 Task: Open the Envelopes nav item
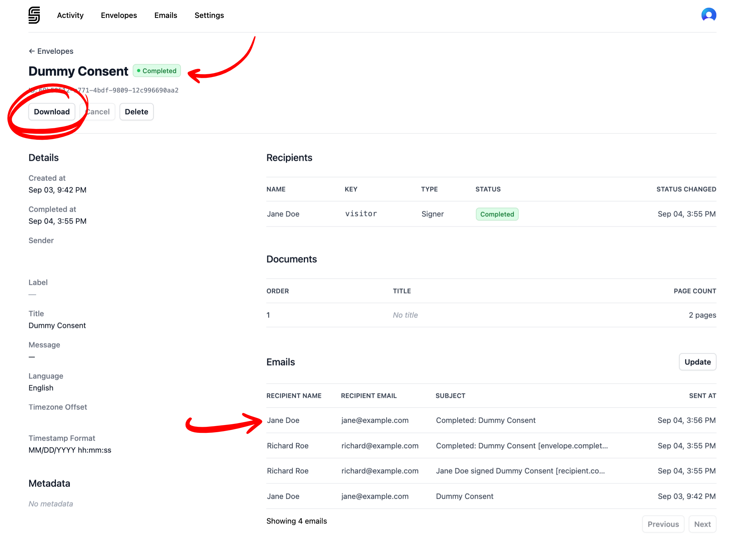pyautogui.click(x=119, y=15)
